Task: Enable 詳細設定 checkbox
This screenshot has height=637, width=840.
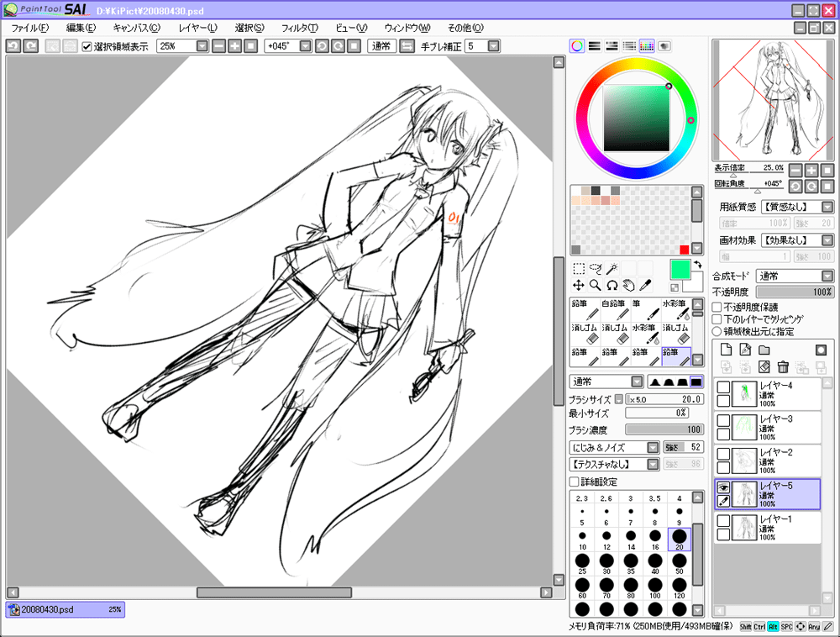Action: [x=574, y=482]
